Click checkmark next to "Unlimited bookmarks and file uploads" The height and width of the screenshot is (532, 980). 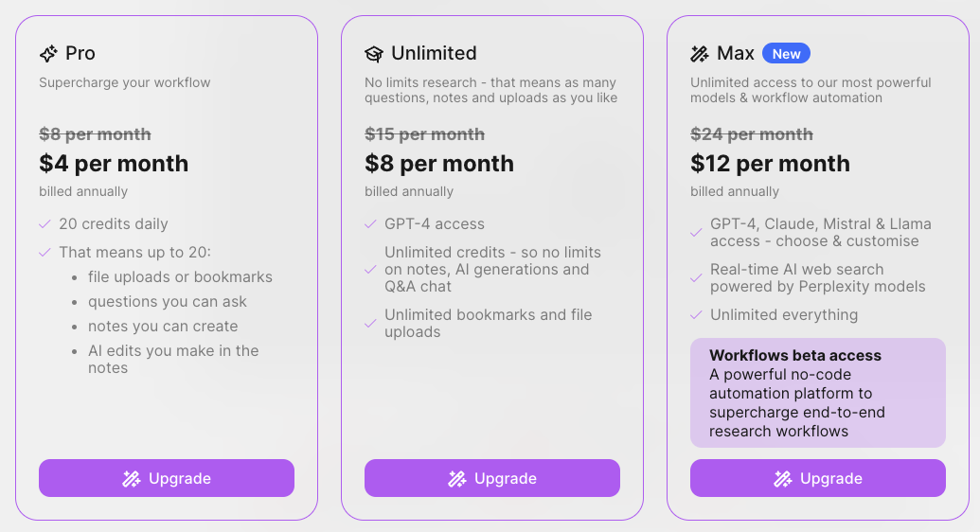click(x=370, y=324)
